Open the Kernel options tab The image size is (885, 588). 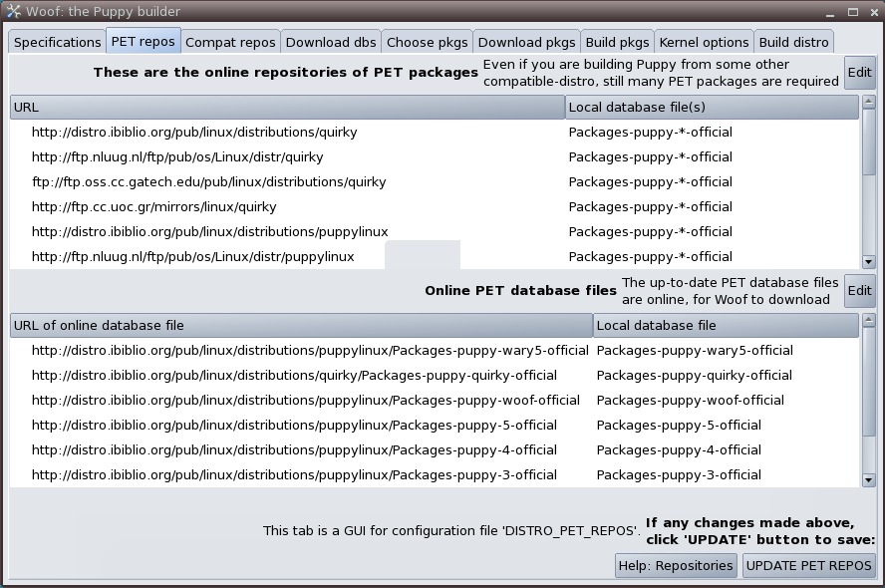[704, 42]
